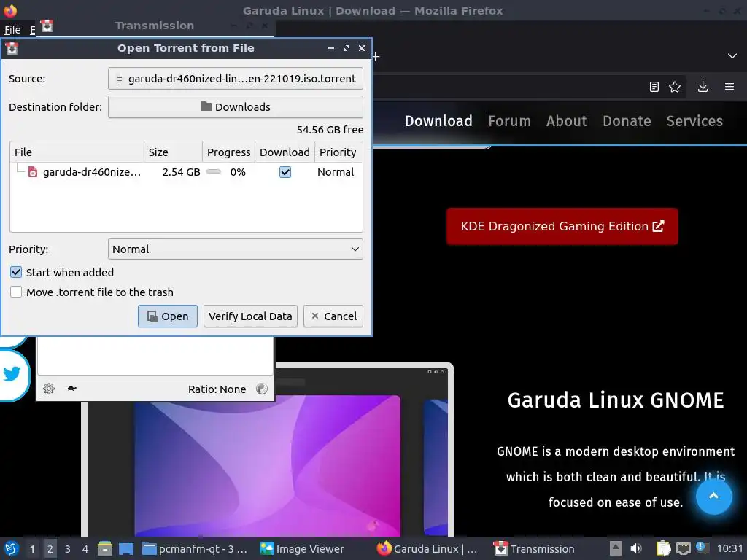Click the torrent file icon in the garuda-dr460nize row

pos(32,172)
